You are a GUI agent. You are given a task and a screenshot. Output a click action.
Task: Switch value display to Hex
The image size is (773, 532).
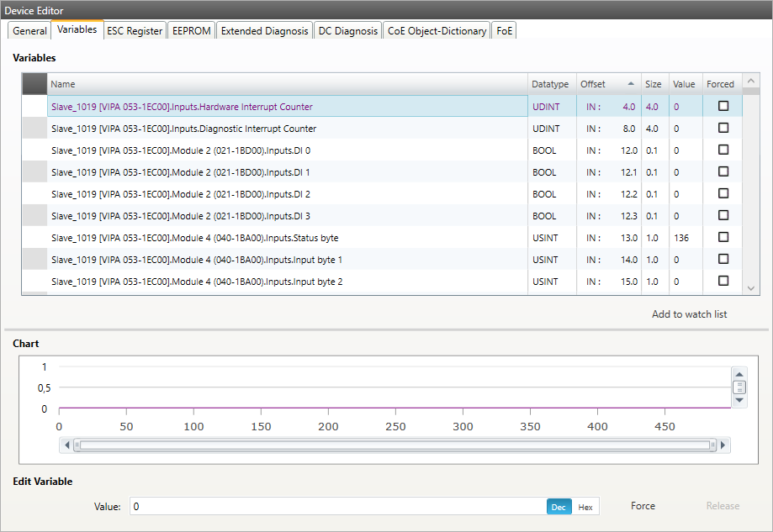click(585, 507)
